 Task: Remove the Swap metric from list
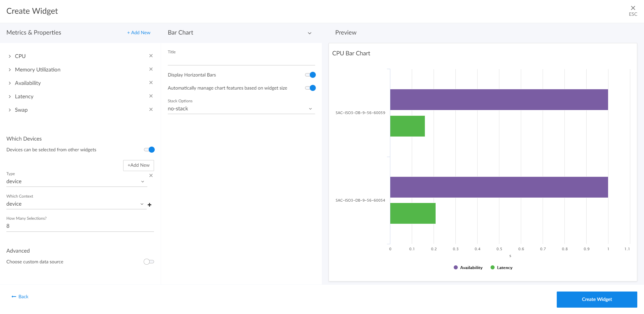tap(151, 109)
